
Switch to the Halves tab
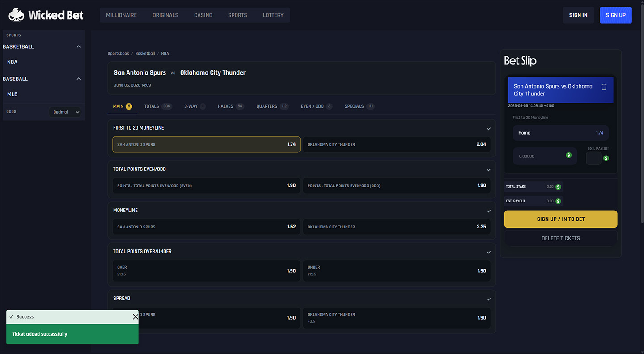click(231, 106)
